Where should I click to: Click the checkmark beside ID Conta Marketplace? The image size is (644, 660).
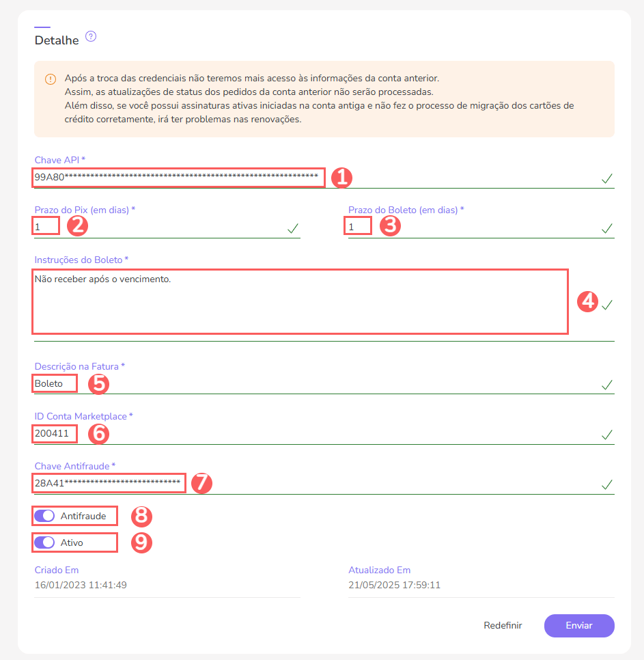pyautogui.click(x=606, y=435)
